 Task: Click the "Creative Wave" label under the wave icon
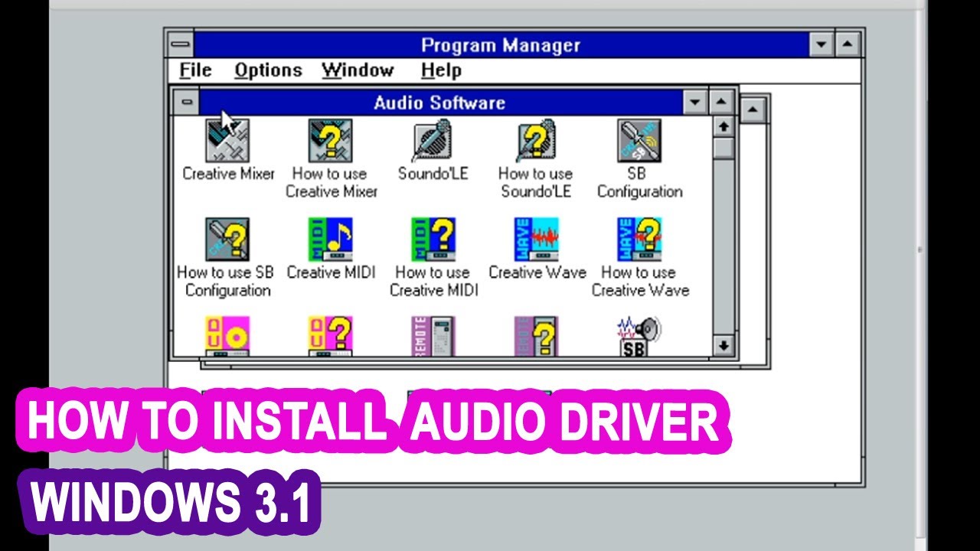pos(537,272)
